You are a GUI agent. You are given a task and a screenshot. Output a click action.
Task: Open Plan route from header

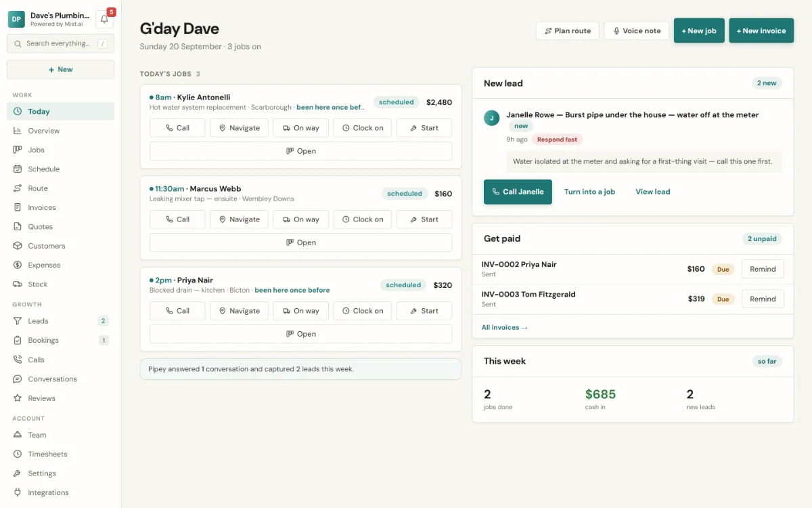pos(568,30)
